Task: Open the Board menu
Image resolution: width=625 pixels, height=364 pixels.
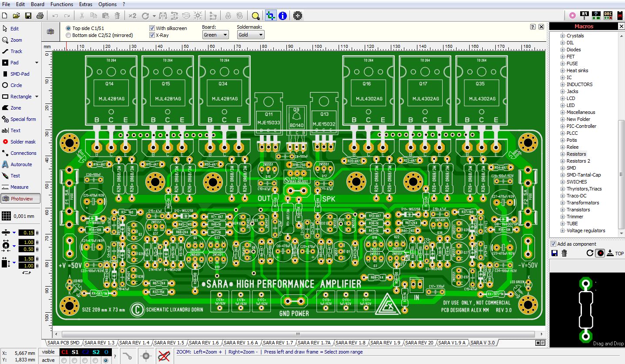Action: [x=37, y=4]
